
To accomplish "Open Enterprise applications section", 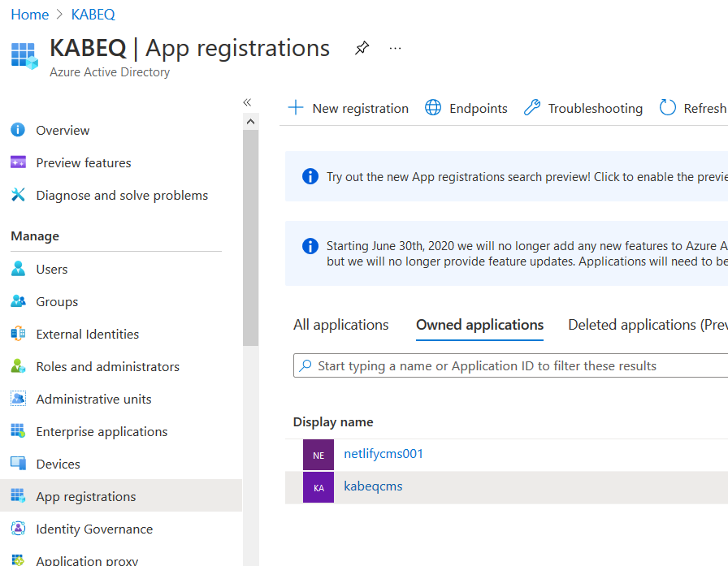I will (x=102, y=431).
